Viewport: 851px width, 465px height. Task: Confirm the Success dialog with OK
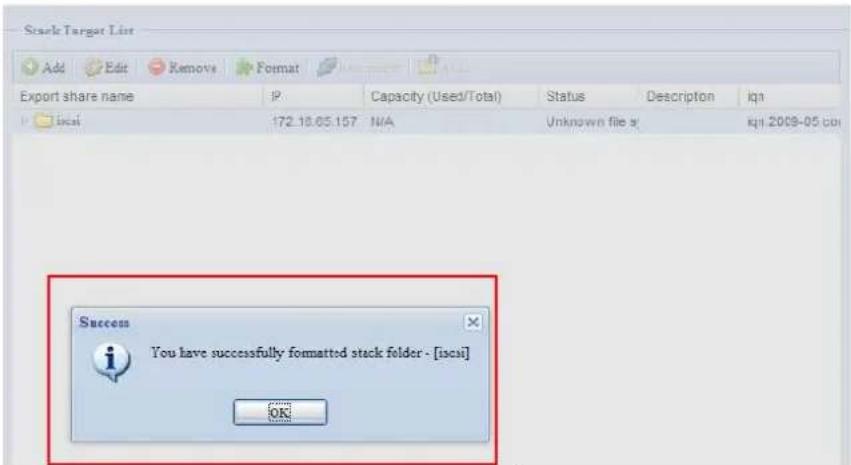pyautogui.click(x=280, y=412)
